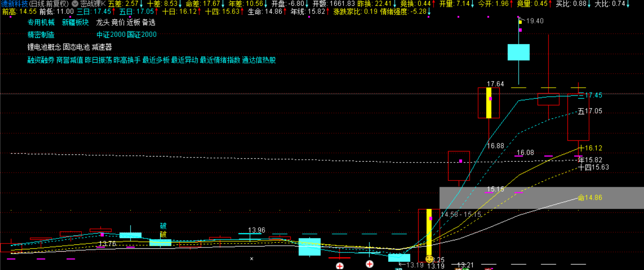Screen dimensions: 644x270
Task: Click the 今开: 1.96 indicator value
Action: pyautogui.click(x=493, y=4)
